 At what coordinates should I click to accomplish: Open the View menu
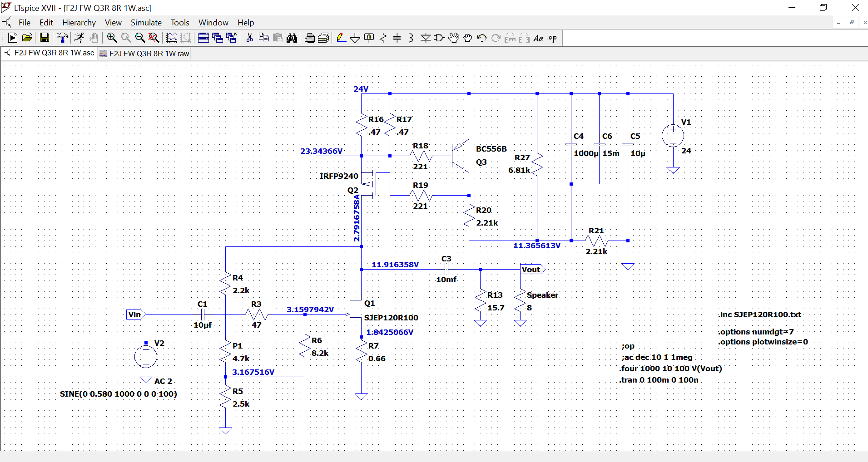[x=113, y=23]
